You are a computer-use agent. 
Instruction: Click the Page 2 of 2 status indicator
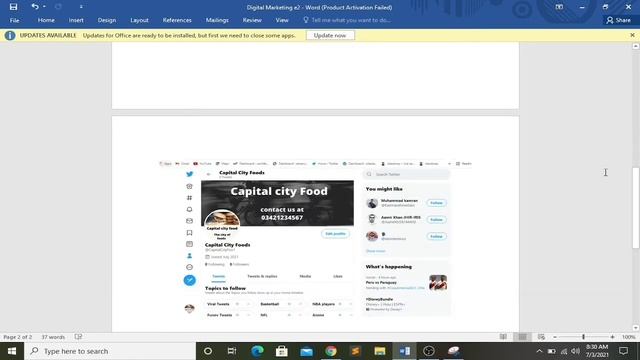(18, 337)
